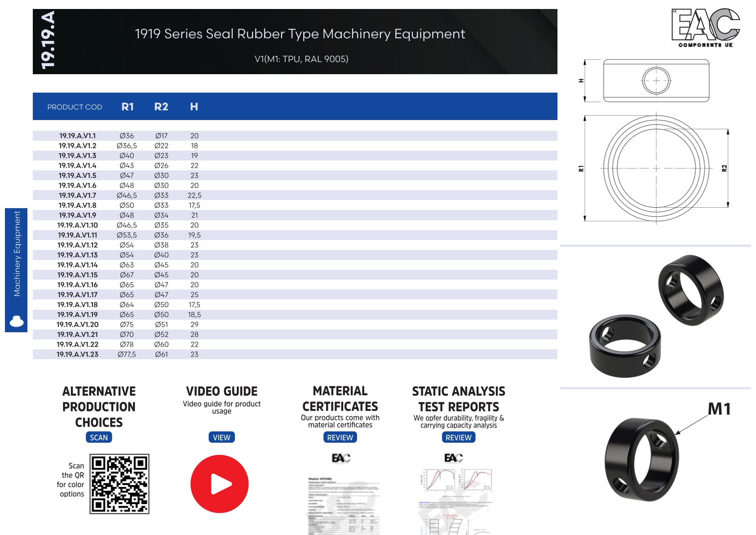Click R1 value Ø53,5 in row V1.11
This screenshot has width=756, height=535.
[127, 235]
